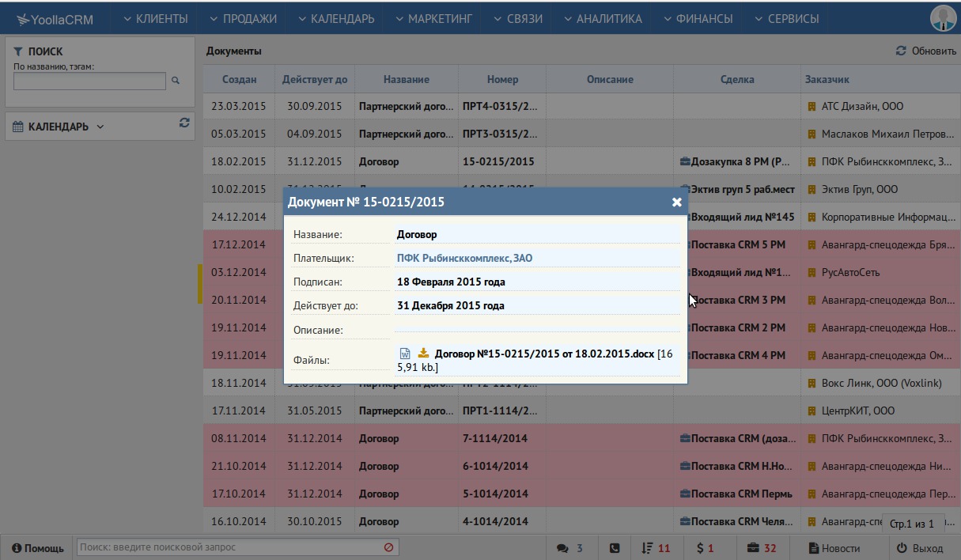Click the Обновить refresh button
The image size is (961, 560).
pos(925,51)
